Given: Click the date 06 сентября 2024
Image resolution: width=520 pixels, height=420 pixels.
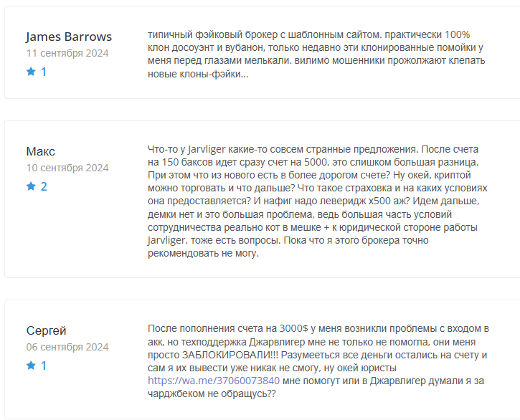Looking at the screenshot, I should (67, 347).
